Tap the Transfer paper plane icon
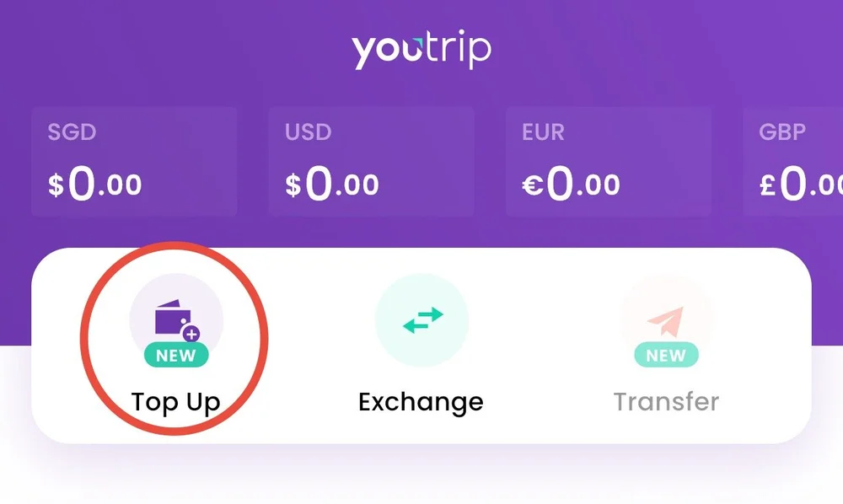 [667, 319]
